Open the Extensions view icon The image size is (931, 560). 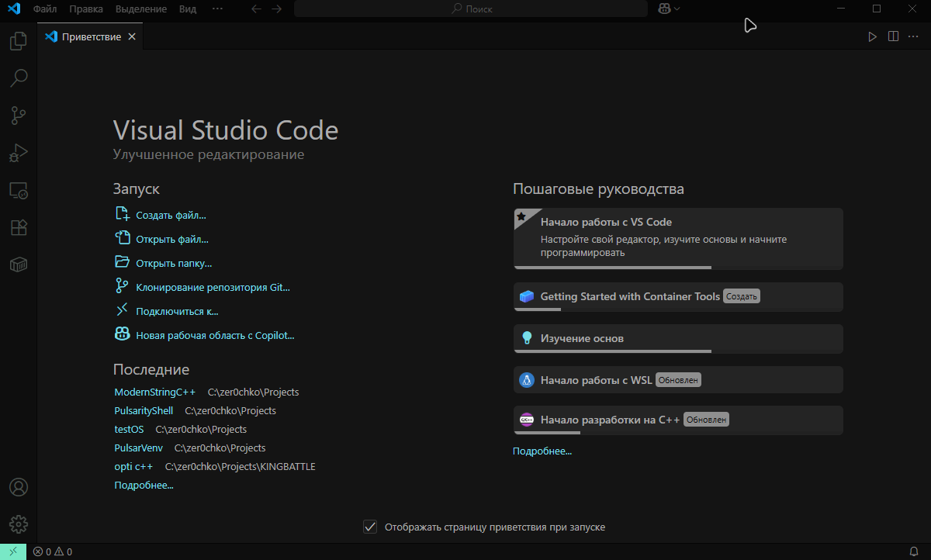(19, 227)
